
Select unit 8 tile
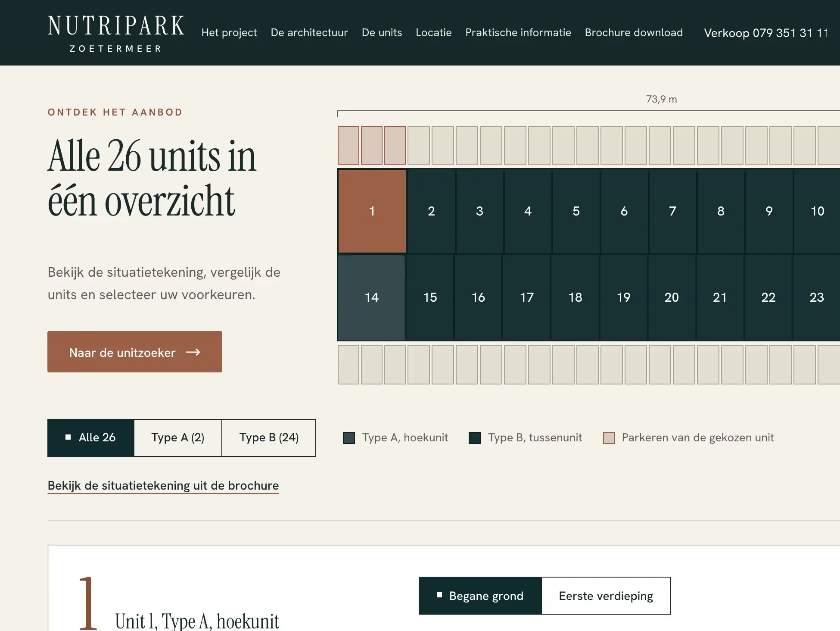pos(721,211)
